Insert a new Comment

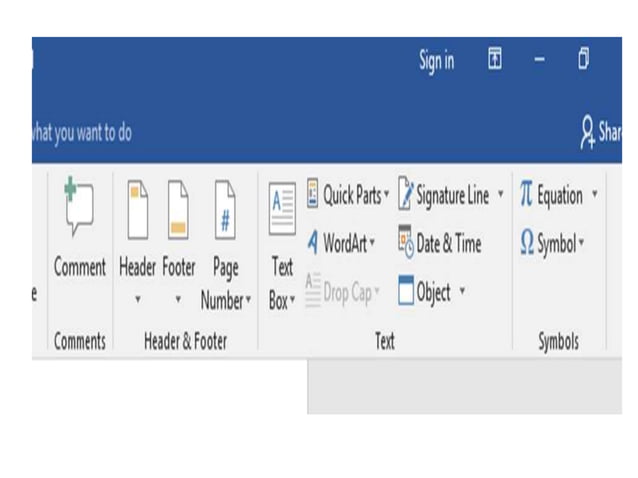tap(80, 227)
